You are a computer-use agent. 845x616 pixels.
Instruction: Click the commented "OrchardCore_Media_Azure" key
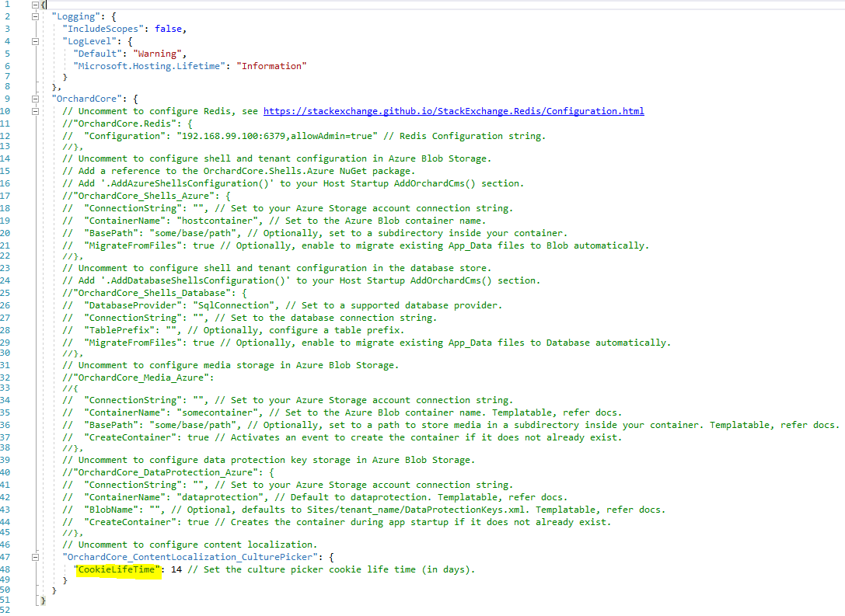pyautogui.click(x=141, y=378)
